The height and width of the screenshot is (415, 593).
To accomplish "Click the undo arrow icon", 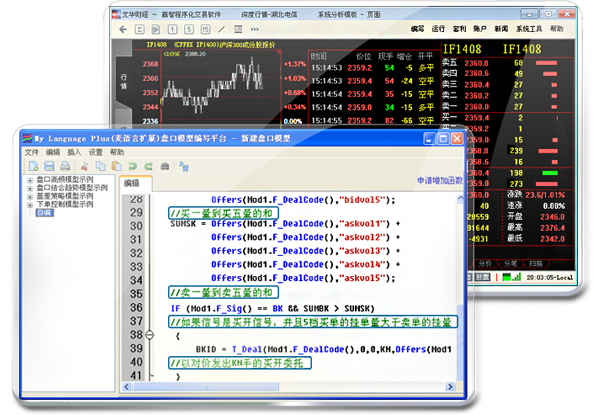I will pyautogui.click(x=132, y=166).
